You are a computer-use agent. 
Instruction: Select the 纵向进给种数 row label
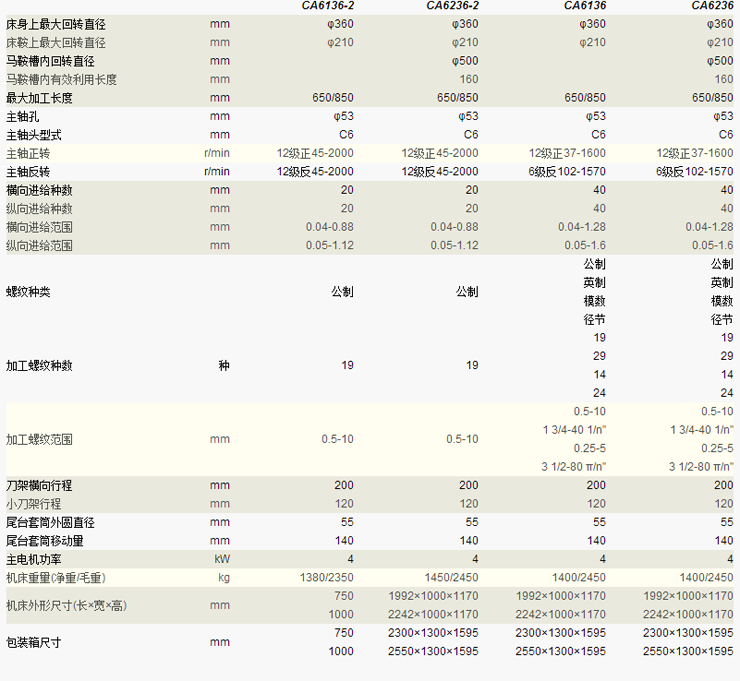(x=39, y=209)
